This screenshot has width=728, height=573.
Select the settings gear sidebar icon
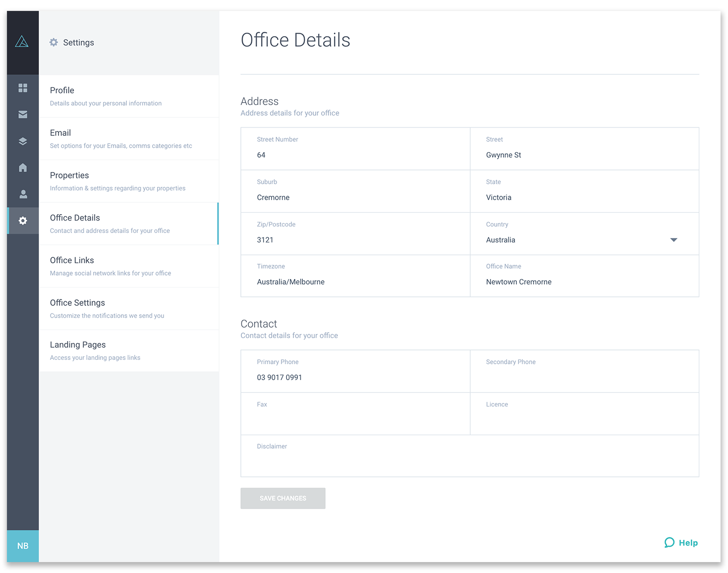tap(23, 221)
